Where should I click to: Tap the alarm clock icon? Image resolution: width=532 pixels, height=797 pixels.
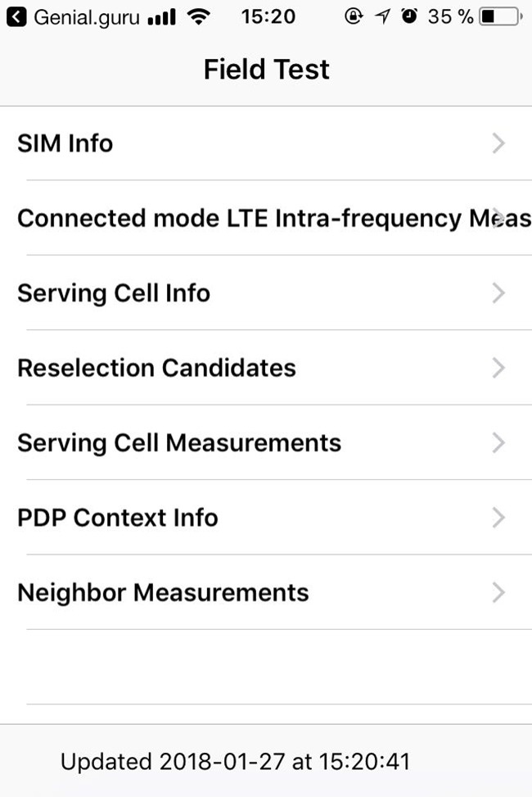(x=409, y=16)
